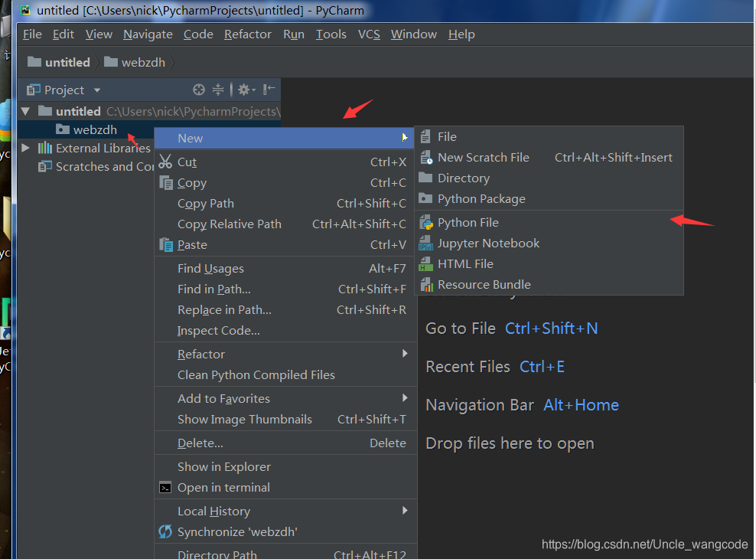Click the terminal icon beside Open in terminal
This screenshot has height=559, width=756.
click(x=165, y=488)
